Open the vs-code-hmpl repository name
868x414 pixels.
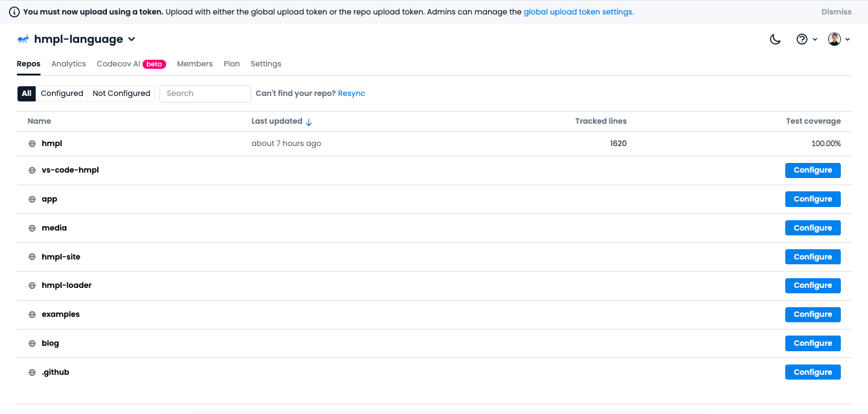pos(70,170)
